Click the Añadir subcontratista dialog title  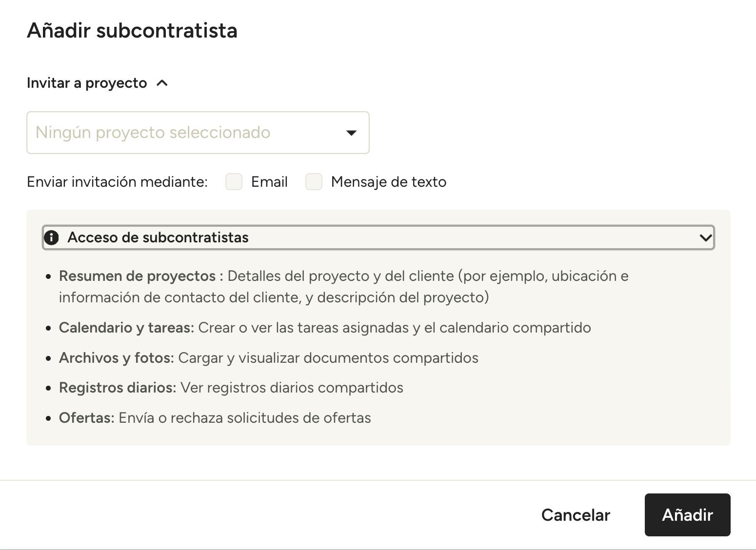click(132, 30)
